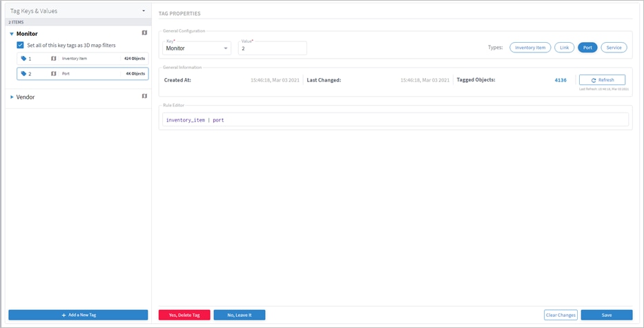Screen dimensions: 644x328
Task: Click the Created At timestamp value
Action: (x=275, y=80)
